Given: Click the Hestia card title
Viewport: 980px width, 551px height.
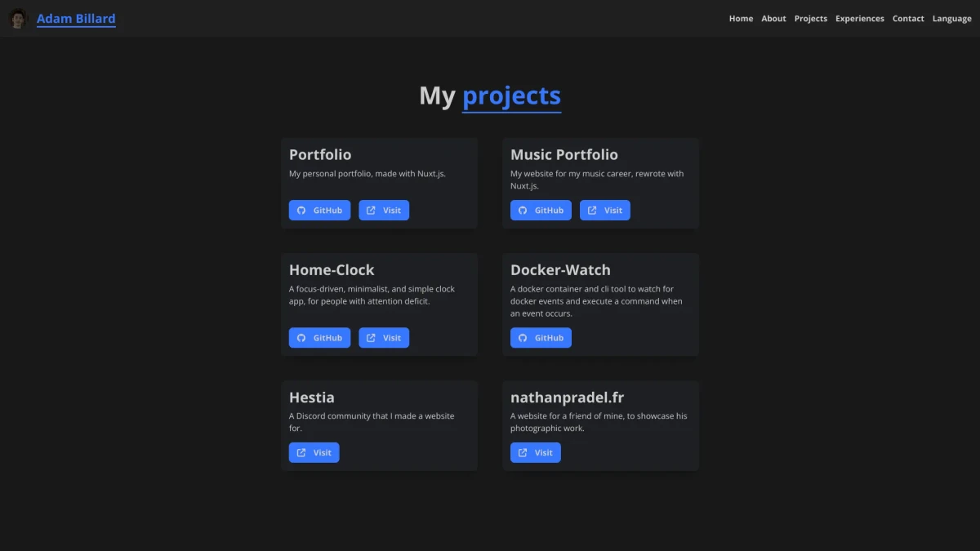Looking at the screenshot, I should 311,398.
